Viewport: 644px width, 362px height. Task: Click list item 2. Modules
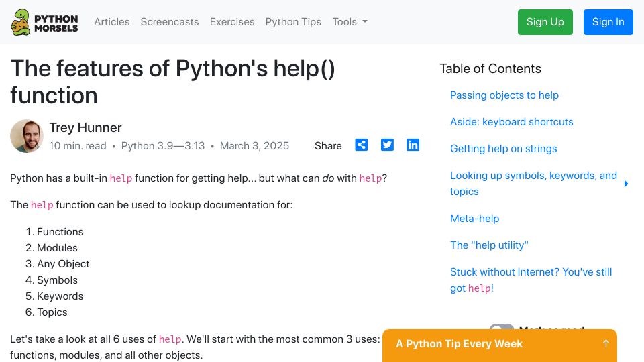pyautogui.click(x=52, y=248)
